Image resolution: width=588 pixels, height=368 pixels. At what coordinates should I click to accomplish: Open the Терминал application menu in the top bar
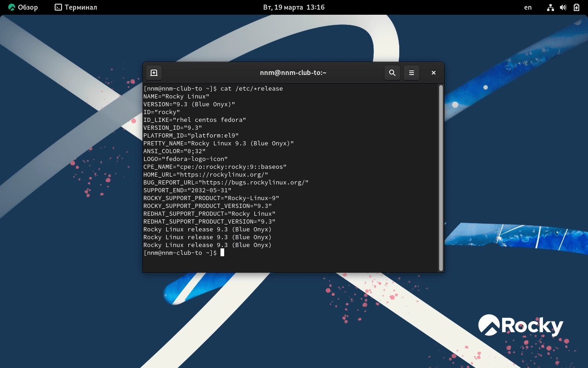coord(76,7)
